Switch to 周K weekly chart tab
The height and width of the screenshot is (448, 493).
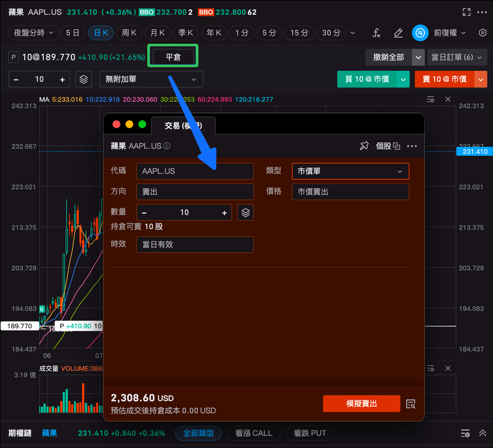point(129,33)
